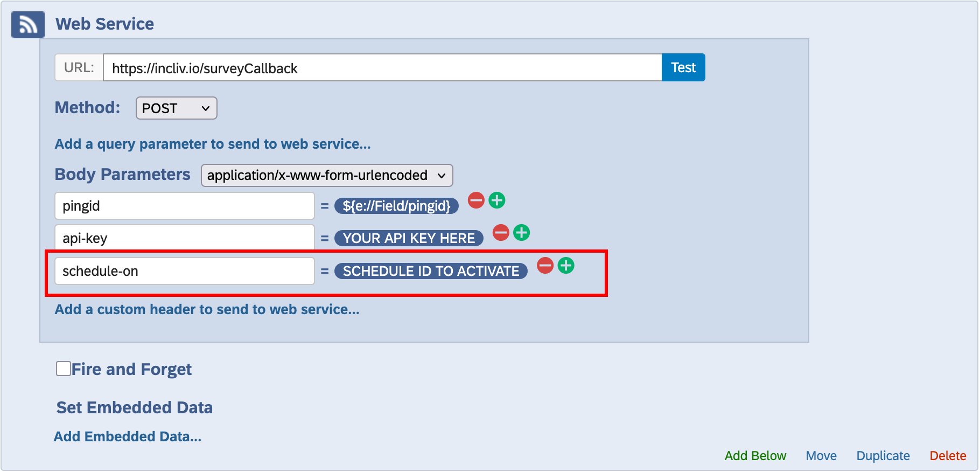The height and width of the screenshot is (472, 980).
Task: Duplicate this Web Service element
Action: tap(883, 456)
